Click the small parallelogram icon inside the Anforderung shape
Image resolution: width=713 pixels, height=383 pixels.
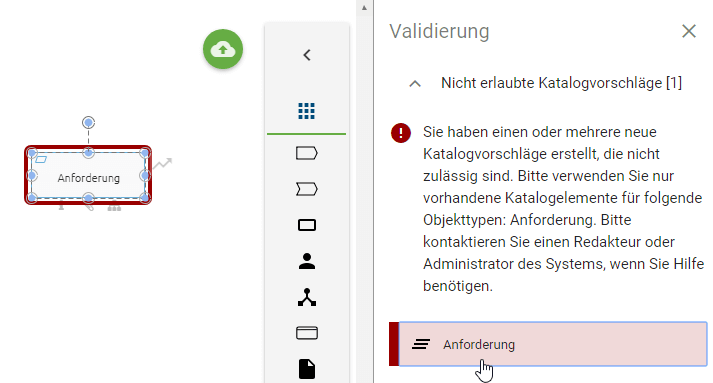coord(41,159)
